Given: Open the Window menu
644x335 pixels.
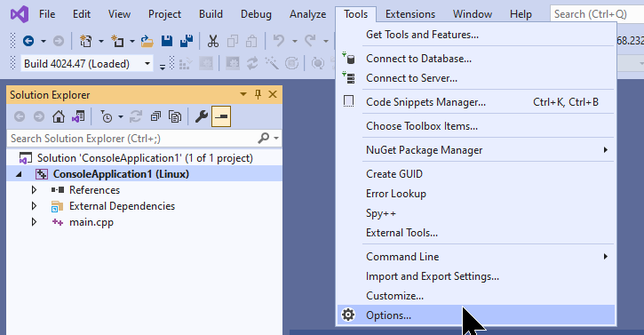Looking at the screenshot, I should tap(473, 14).
